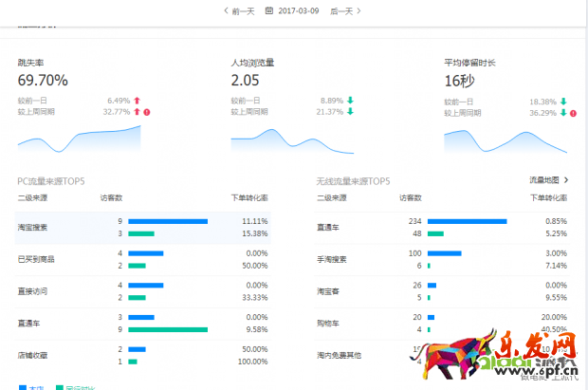588x390 pixels.
Task: Go to next day (后一天)
Action: pyautogui.click(x=345, y=11)
